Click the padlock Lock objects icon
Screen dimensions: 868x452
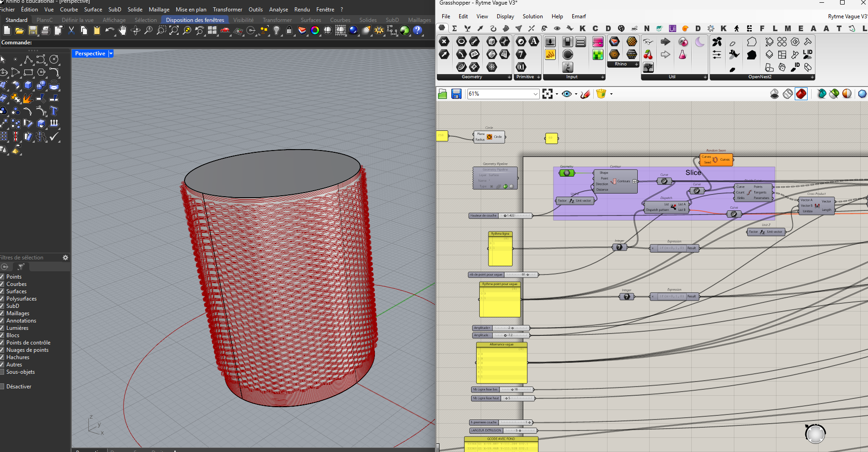tap(289, 31)
